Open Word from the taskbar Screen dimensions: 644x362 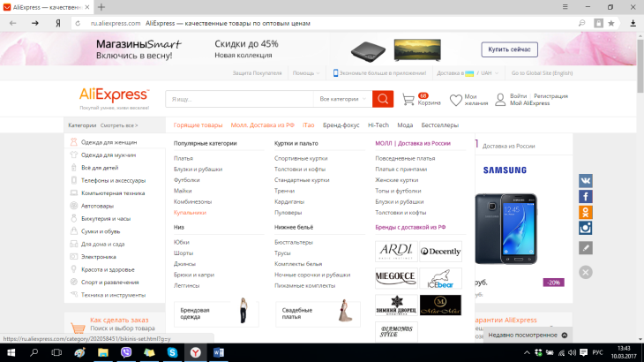(x=219, y=352)
